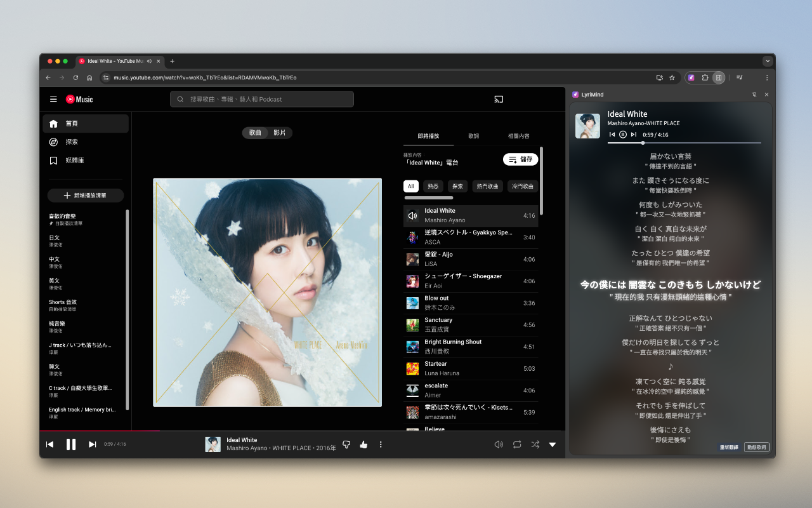Image resolution: width=812 pixels, height=508 pixels.
Task: Open the Cast icon in YouTube Music header
Action: click(x=499, y=99)
